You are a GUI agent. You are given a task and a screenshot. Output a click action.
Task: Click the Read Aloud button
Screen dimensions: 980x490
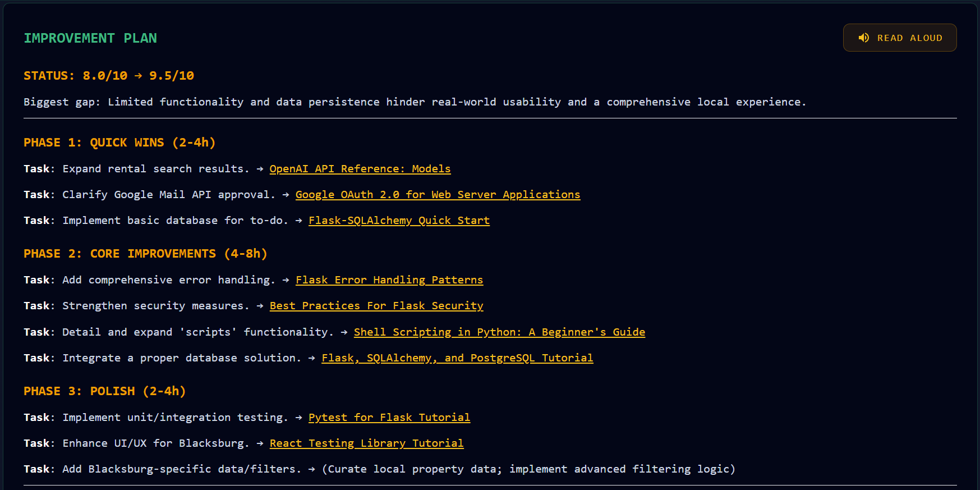tap(900, 38)
